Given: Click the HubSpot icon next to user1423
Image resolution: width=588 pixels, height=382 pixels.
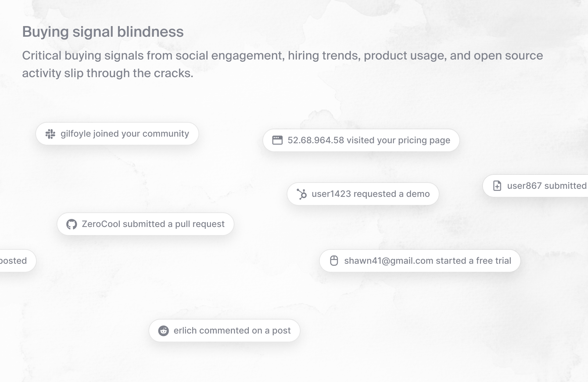Looking at the screenshot, I should coord(302,194).
